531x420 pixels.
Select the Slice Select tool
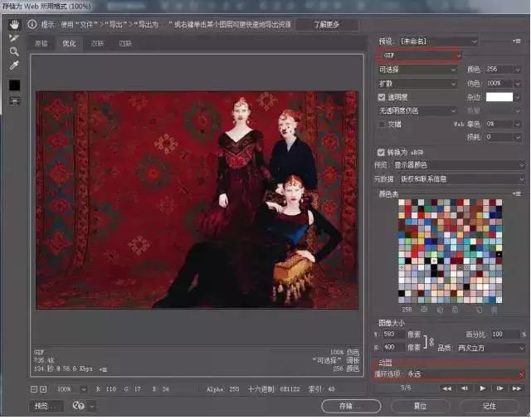click(14, 37)
